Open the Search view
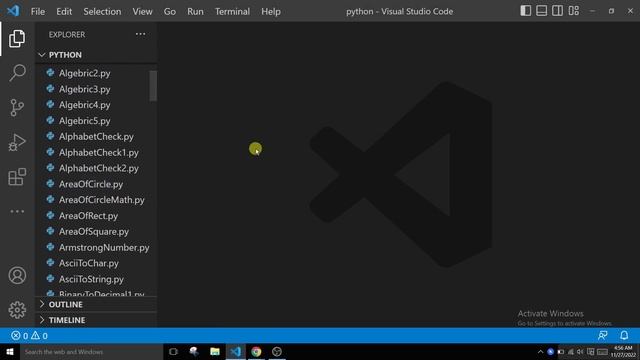This screenshot has height=360, width=640. point(17,73)
